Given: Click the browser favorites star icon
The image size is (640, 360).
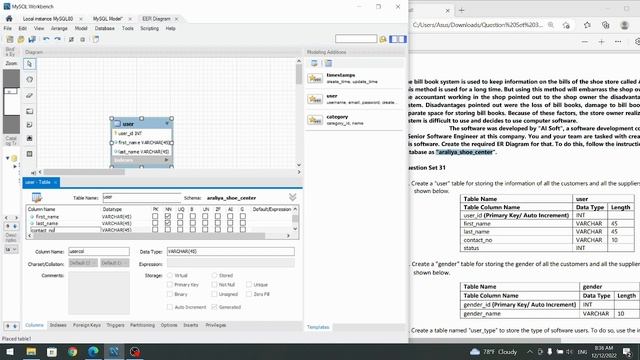Looking at the screenshot, I should point(587,25).
